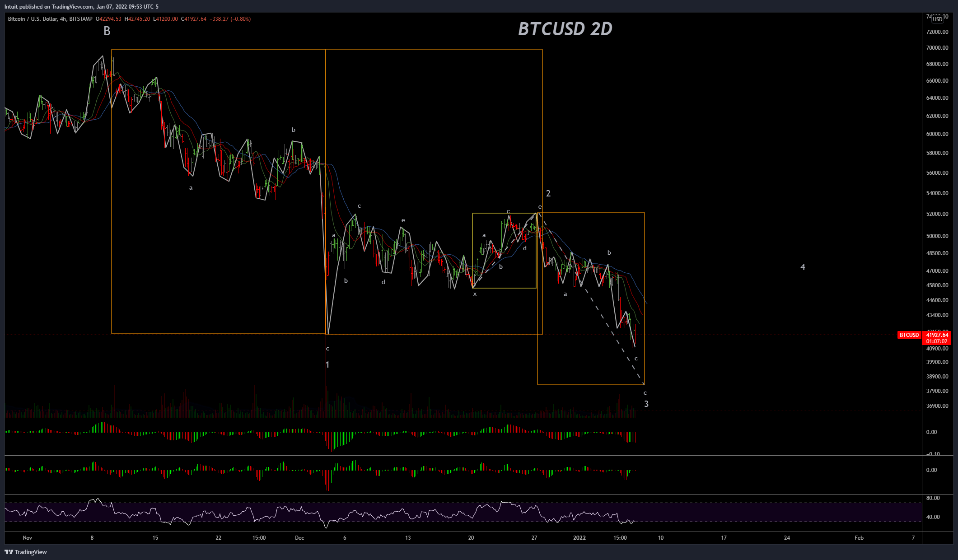This screenshot has width=958, height=560.
Task: Click the Nov label on time axis
Action: (x=28, y=538)
